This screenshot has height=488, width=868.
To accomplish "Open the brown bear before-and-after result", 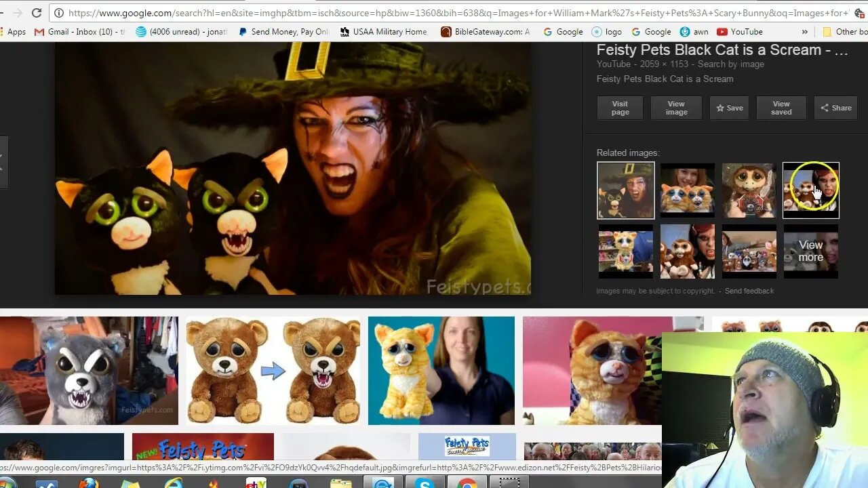I will (x=273, y=371).
